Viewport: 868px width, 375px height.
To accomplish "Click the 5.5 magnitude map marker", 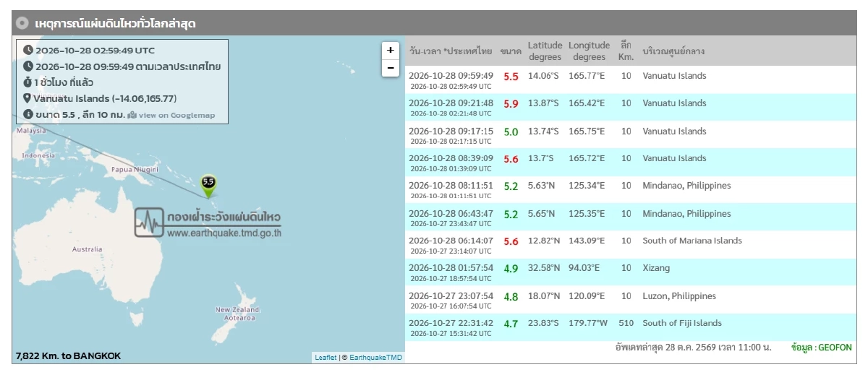I will pyautogui.click(x=208, y=185).
